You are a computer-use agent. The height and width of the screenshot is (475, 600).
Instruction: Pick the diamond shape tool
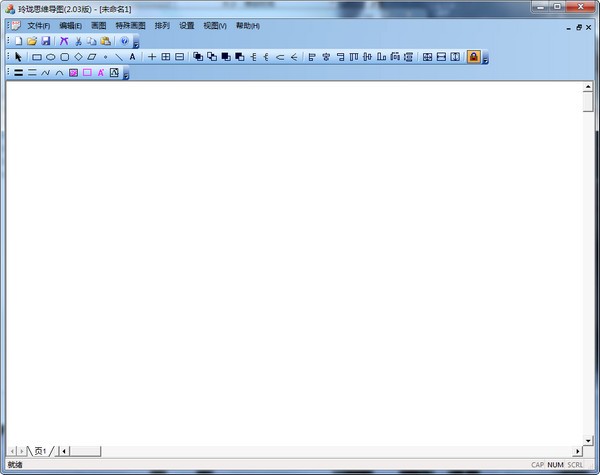tap(78, 57)
